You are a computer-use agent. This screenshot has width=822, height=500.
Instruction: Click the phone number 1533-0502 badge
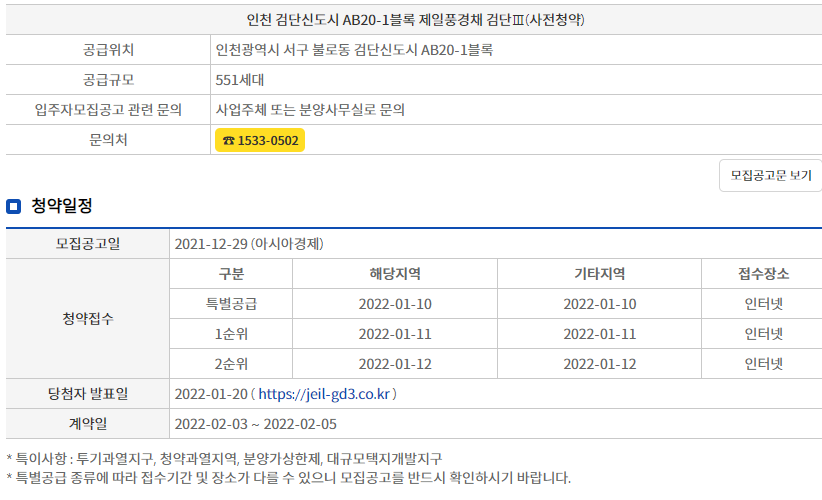click(260, 140)
